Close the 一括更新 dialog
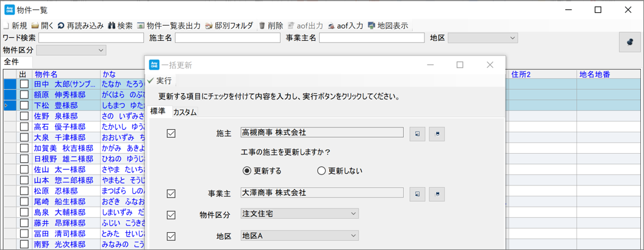The width and height of the screenshot is (644, 250). pyautogui.click(x=490, y=65)
